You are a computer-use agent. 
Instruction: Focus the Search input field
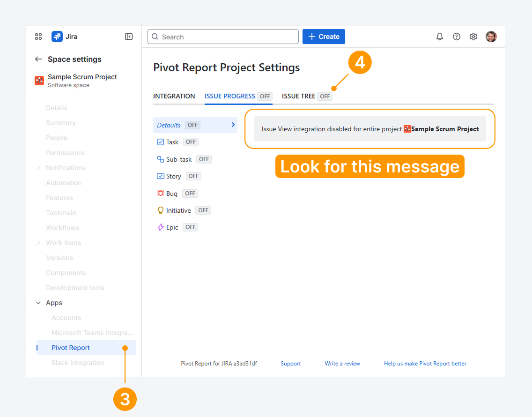pos(223,37)
